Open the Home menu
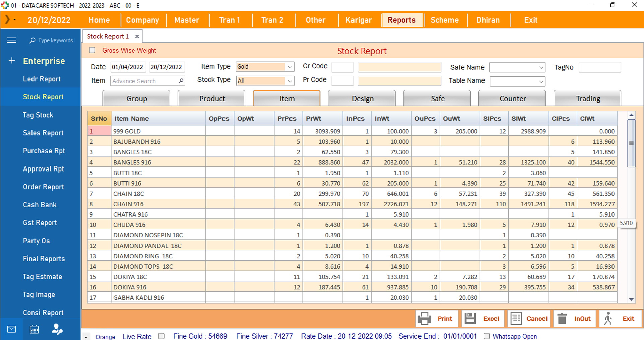Viewport: 644px width, 340px height. coord(99,20)
